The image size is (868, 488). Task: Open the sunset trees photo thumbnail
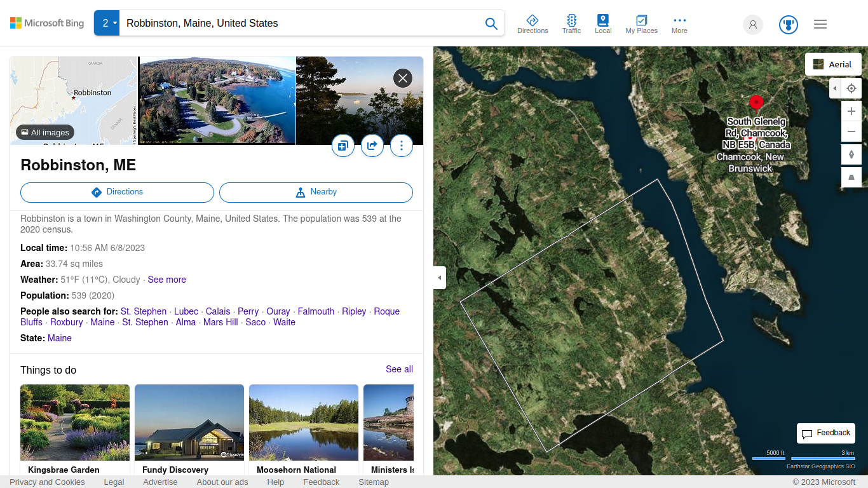pos(360,100)
